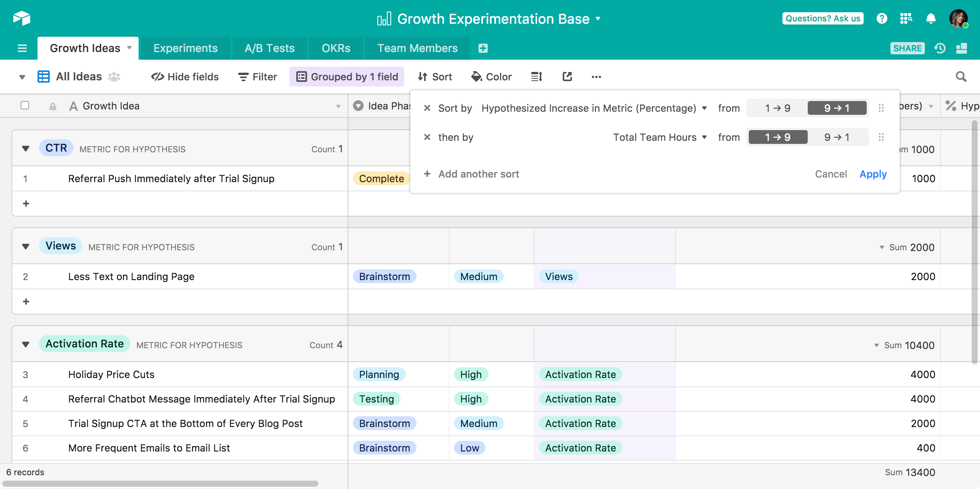
Task: Set Total Team Hours sort to 9→1
Action: point(837,137)
